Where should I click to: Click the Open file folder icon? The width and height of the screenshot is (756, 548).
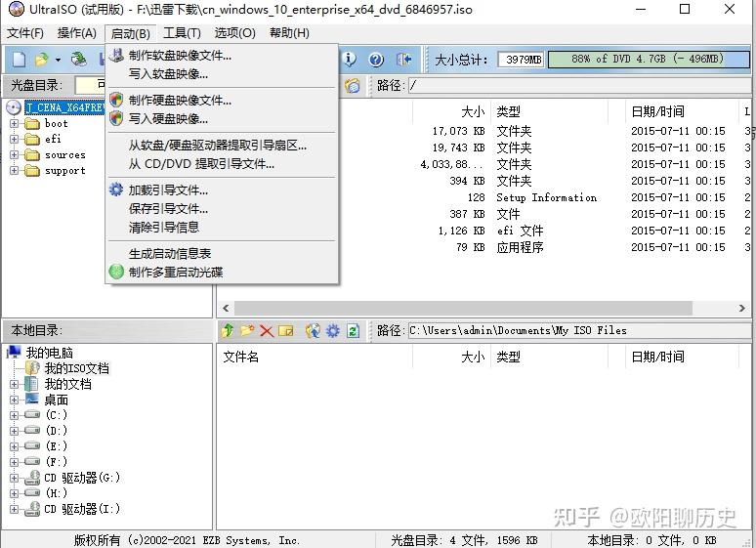(41, 60)
